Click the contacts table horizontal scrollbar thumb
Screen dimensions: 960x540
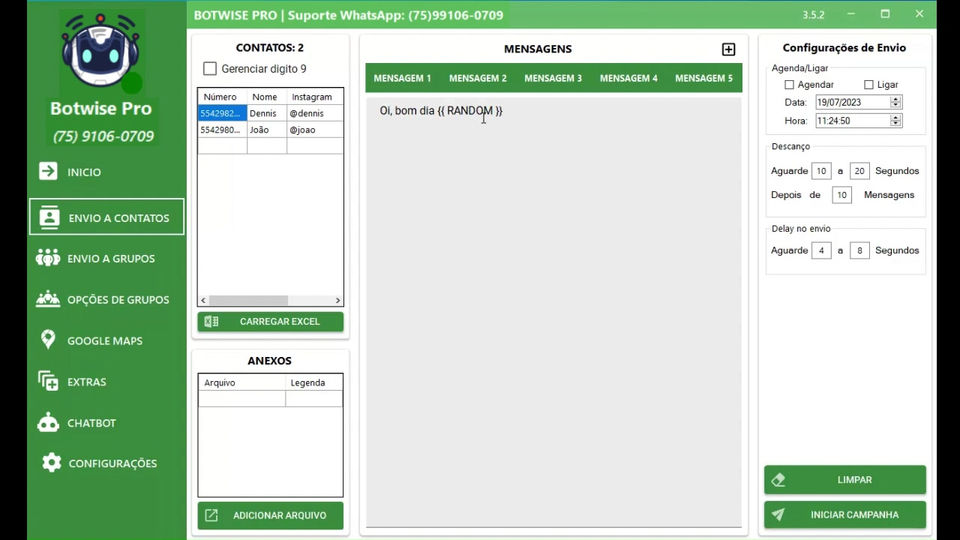(x=249, y=301)
